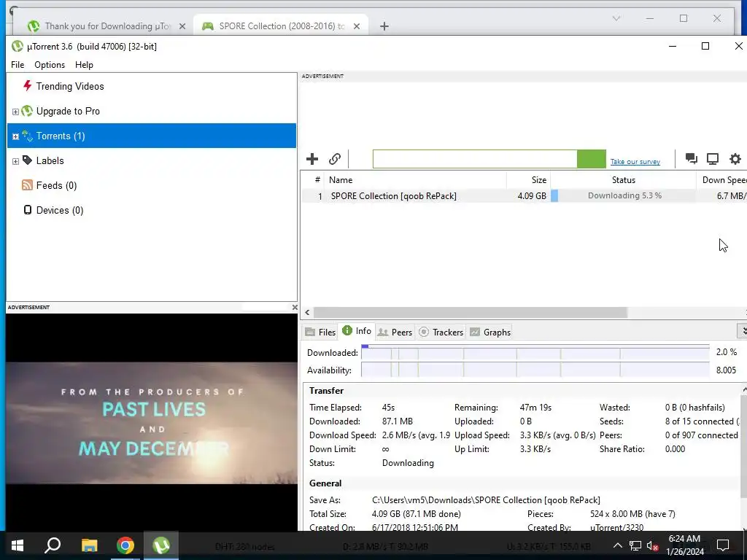The height and width of the screenshot is (560, 747).
Task: Switch to the Files tab
Action: click(x=320, y=332)
